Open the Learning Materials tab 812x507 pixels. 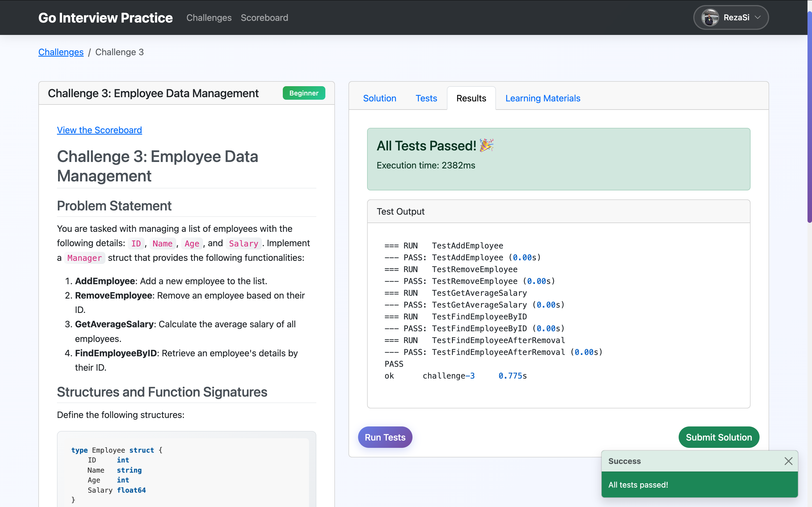point(542,98)
